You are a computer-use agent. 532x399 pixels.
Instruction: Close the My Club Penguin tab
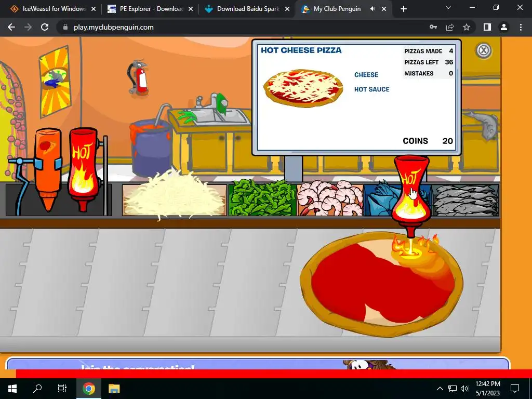[x=384, y=9]
